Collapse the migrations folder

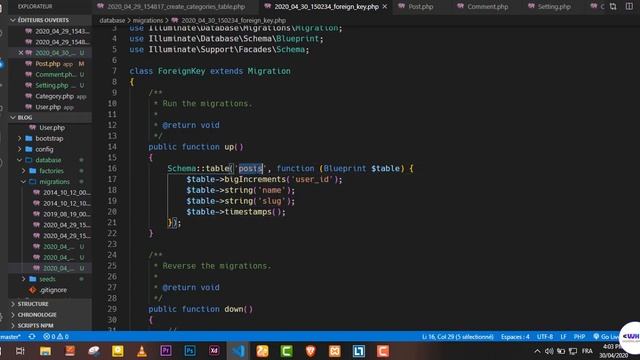[54, 182]
